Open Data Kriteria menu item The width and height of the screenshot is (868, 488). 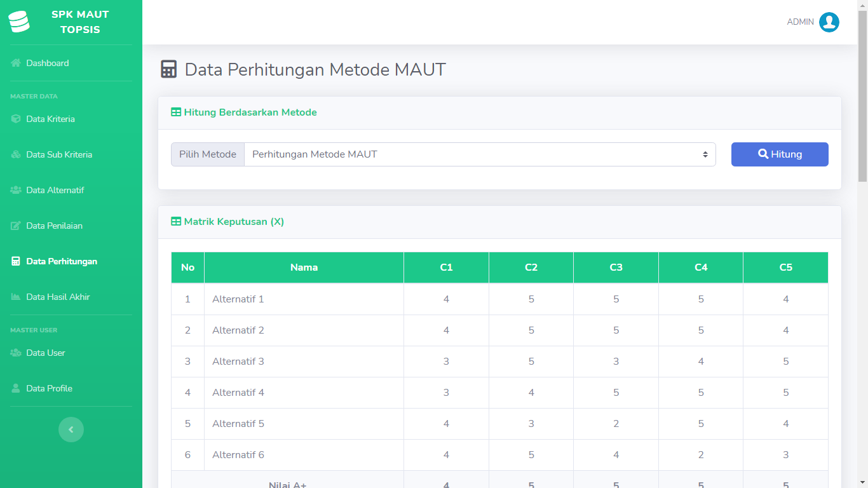tap(50, 119)
